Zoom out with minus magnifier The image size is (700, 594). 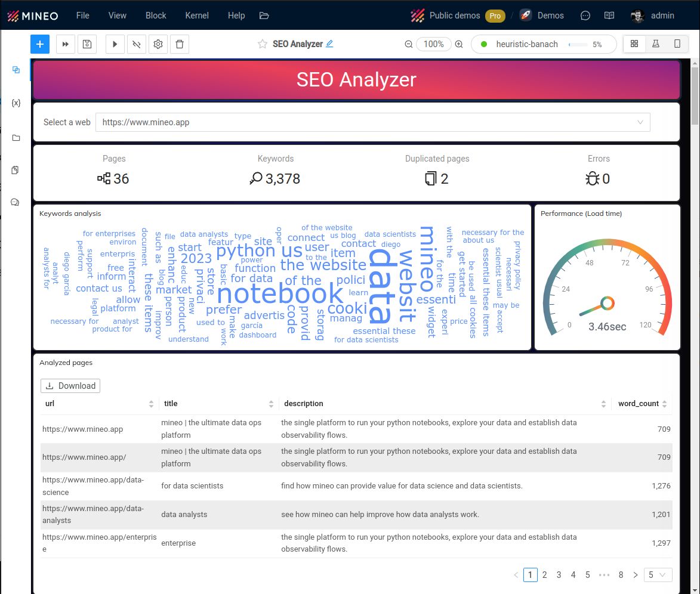pos(408,44)
